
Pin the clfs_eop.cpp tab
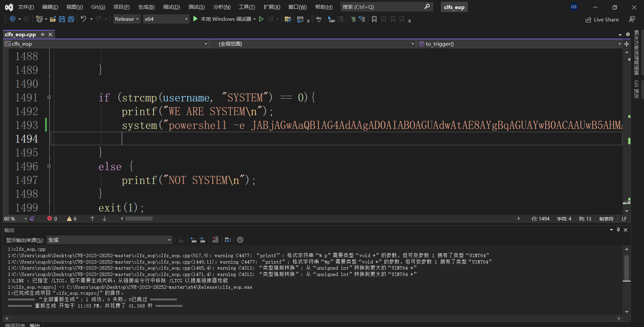pyautogui.click(x=42, y=34)
